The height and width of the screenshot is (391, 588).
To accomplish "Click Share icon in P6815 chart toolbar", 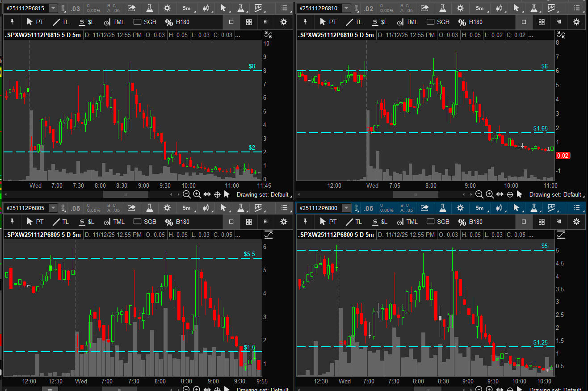I will coord(131,8).
